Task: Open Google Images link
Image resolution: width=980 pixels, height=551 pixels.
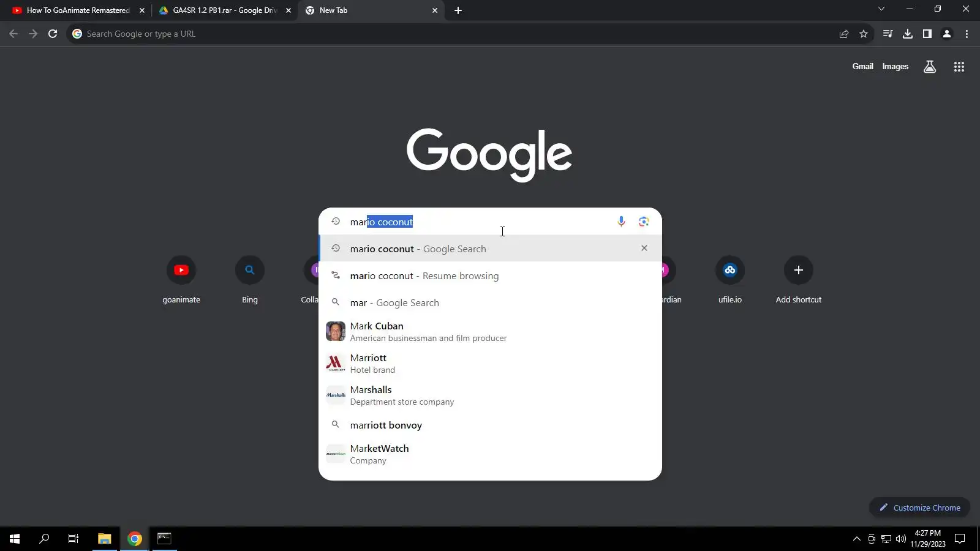Action: coord(895,66)
